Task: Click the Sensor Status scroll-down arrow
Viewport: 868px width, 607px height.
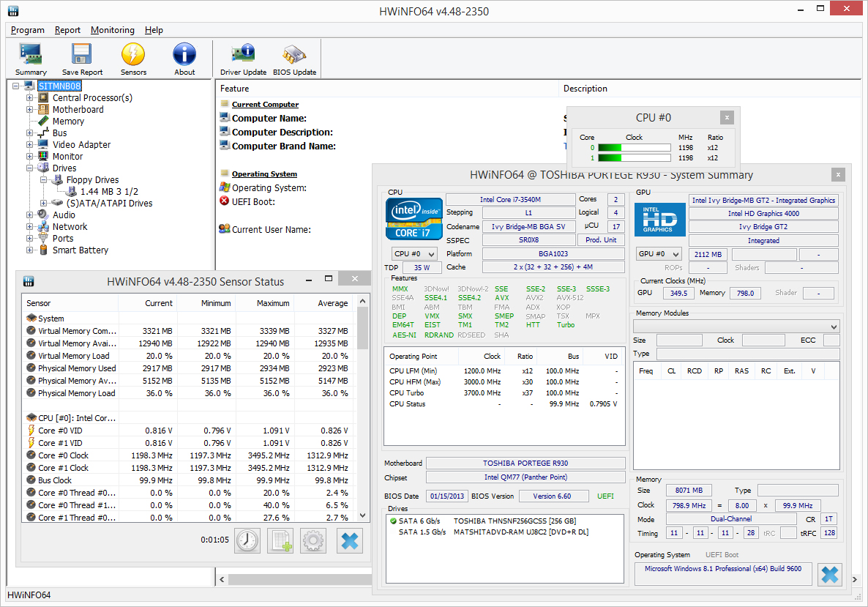Action: (362, 515)
